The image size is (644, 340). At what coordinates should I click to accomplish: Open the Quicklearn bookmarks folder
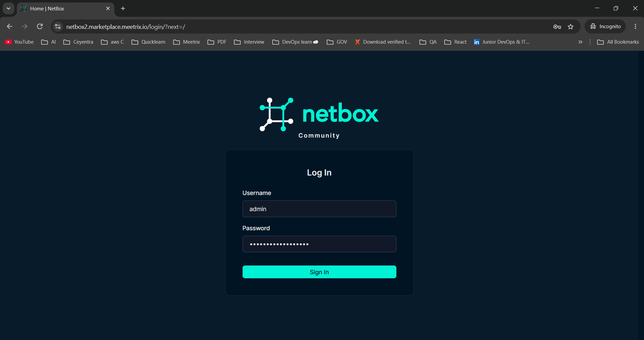(148, 42)
